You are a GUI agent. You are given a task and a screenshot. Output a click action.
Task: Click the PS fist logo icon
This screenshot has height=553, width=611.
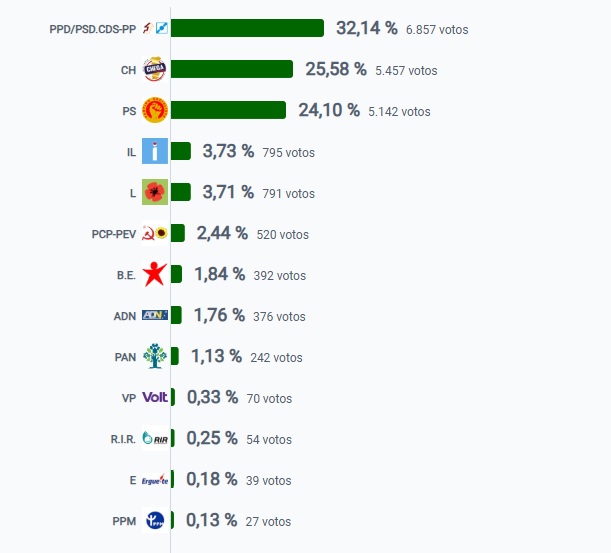point(155,110)
